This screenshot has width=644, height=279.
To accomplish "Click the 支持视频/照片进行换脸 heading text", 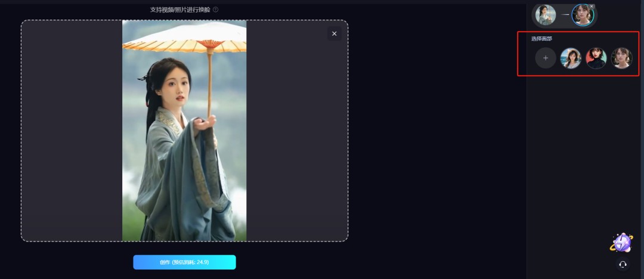I will coord(180,10).
